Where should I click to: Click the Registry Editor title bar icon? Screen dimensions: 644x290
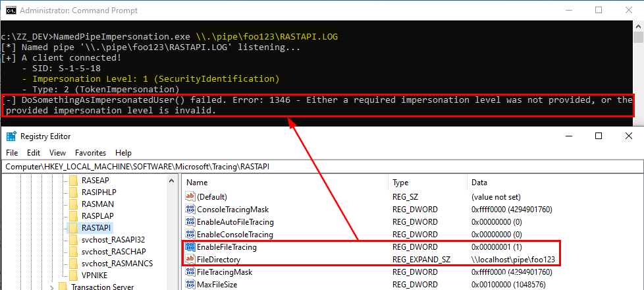(11, 136)
